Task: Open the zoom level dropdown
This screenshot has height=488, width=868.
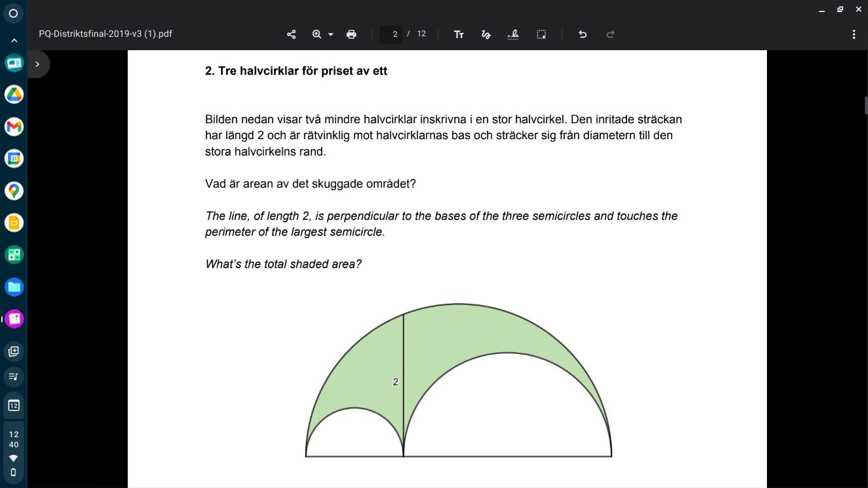Action: point(330,34)
